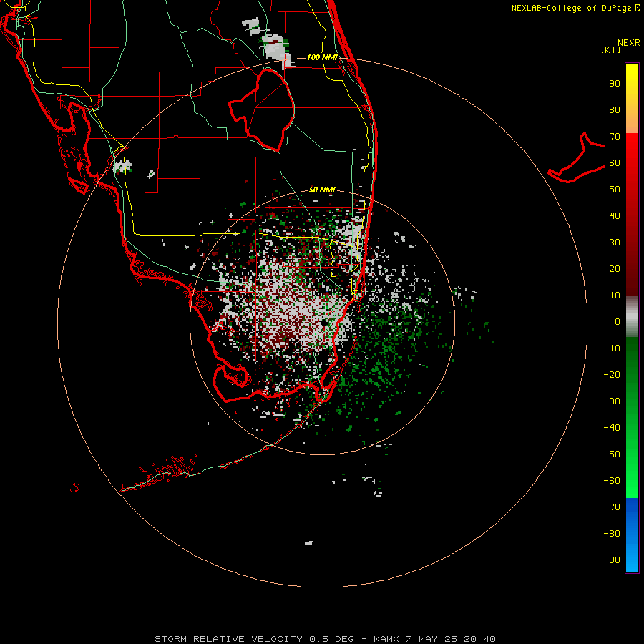The height and width of the screenshot is (644, 644).
Task: Click the KT units label above color scale
Action: (611, 49)
